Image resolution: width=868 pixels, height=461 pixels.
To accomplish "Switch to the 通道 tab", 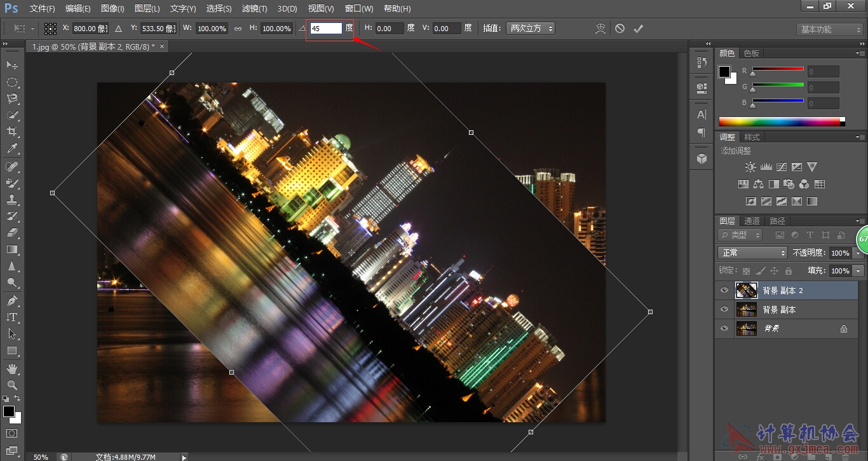I will coord(752,221).
